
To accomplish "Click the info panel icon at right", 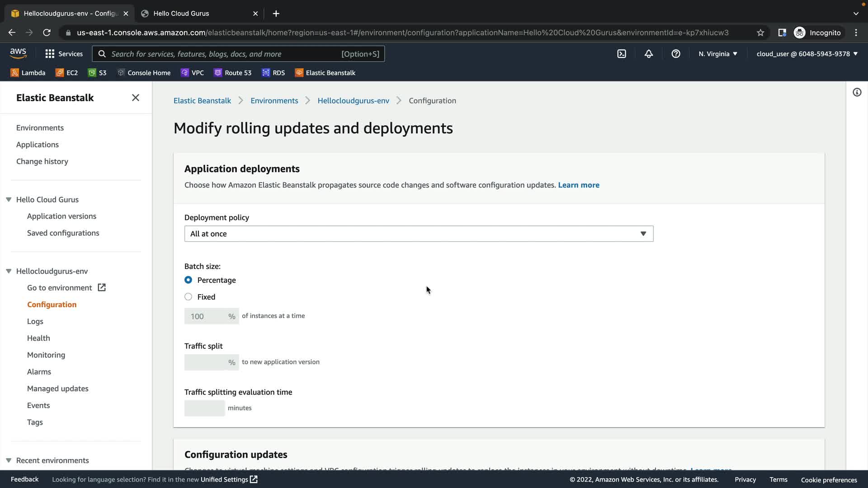I will click(857, 93).
